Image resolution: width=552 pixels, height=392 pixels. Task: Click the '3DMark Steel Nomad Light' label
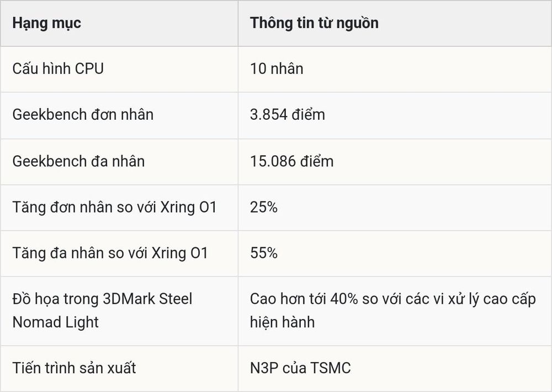tap(102, 311)
